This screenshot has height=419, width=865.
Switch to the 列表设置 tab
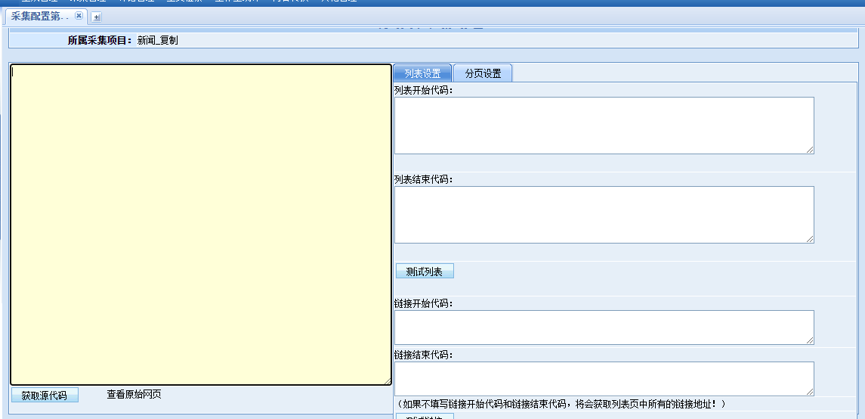pyautogui.click(x=422, y=73)
